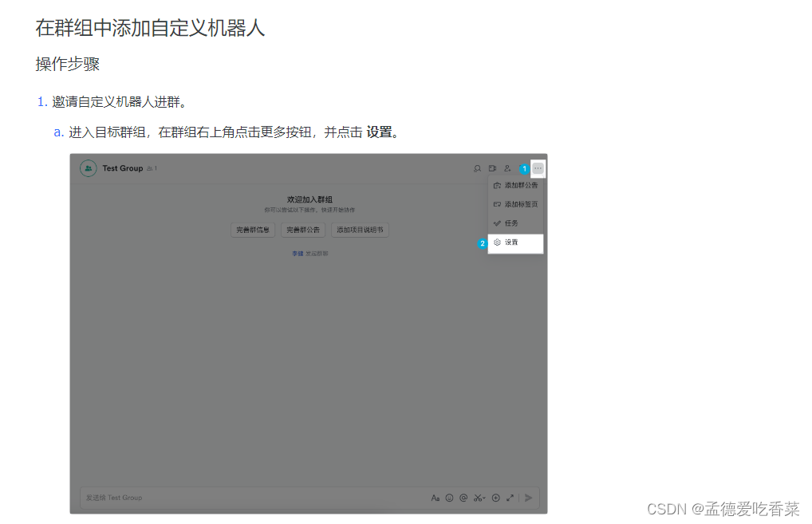Open the more options '...' menu

coord(538,168)
